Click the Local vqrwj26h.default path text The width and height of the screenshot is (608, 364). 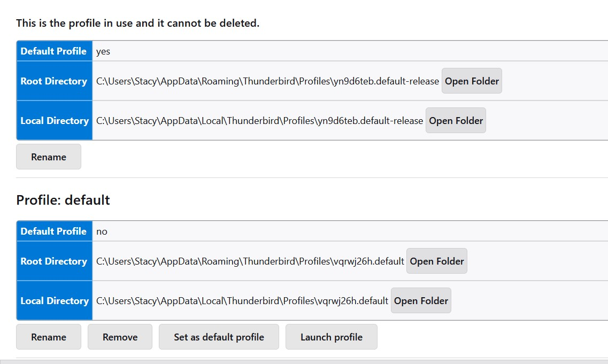[242, 301]
